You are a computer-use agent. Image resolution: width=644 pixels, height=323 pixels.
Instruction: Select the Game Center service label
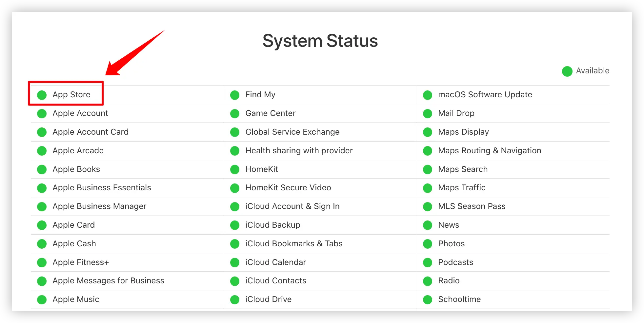271,113
